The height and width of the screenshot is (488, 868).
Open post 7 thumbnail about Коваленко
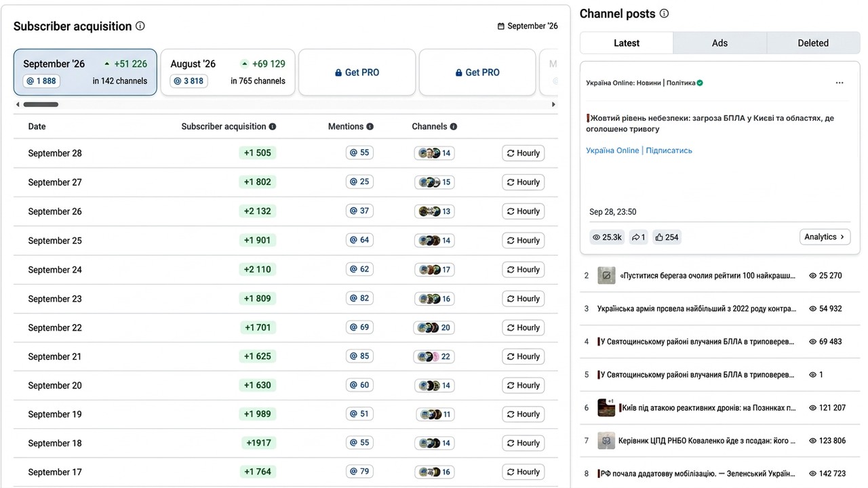click(x=606, y=441)
